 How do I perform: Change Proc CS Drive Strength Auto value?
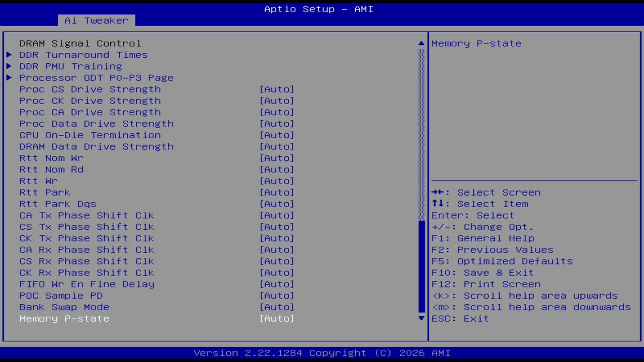pos(277,89)
